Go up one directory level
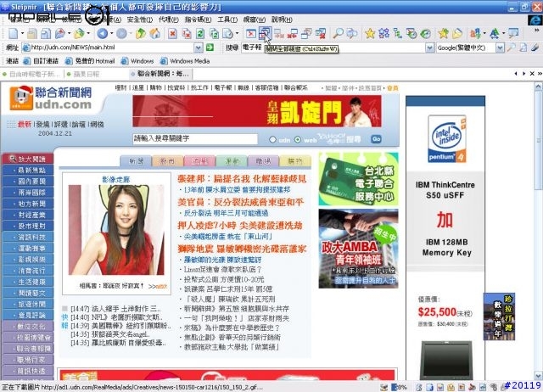 click(x=140, y=34)
